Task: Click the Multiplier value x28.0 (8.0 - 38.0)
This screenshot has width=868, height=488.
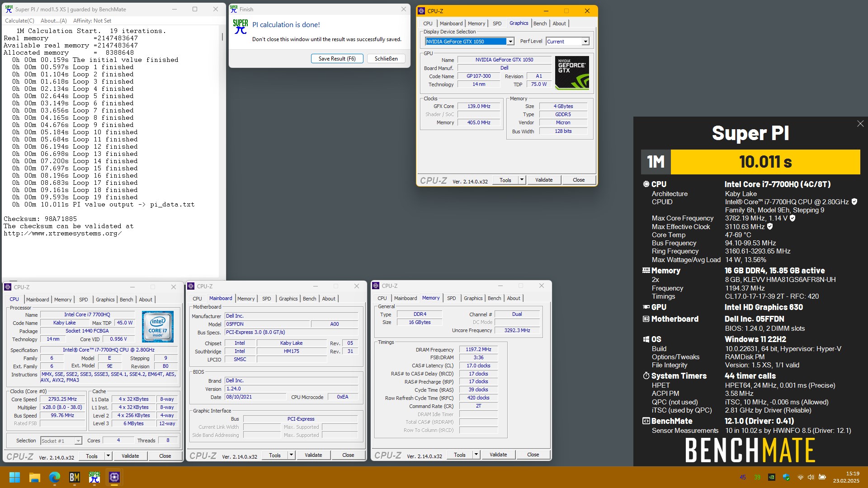Action: click(62, 407)
